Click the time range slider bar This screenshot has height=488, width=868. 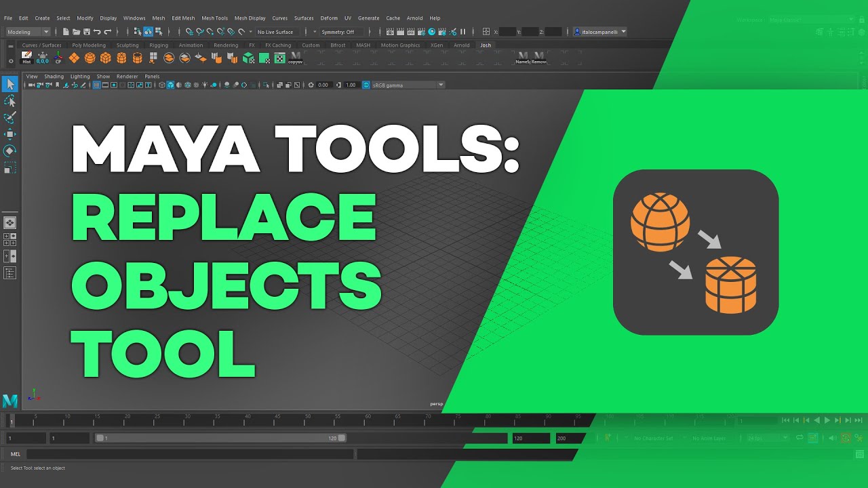pos(221,438)
